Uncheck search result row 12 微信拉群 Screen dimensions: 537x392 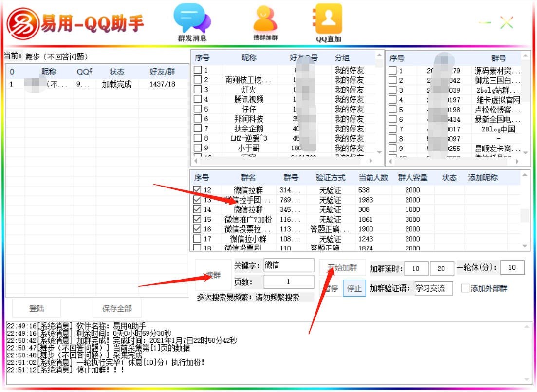197,190
